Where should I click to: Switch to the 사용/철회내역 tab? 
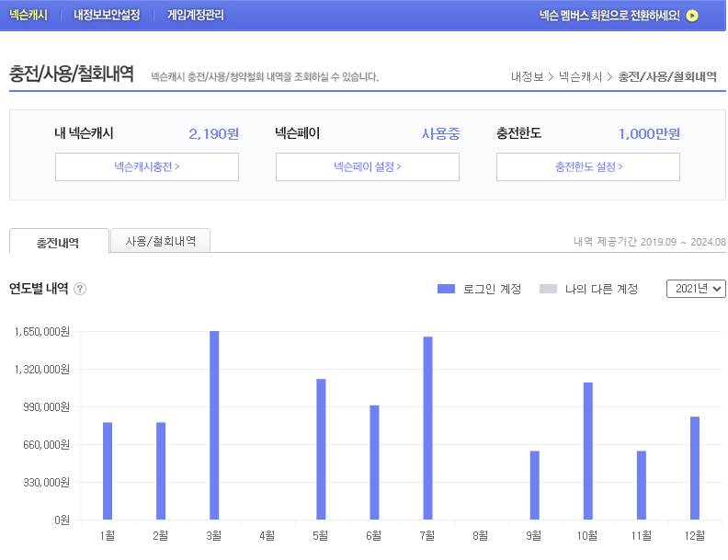coord(161,241)
